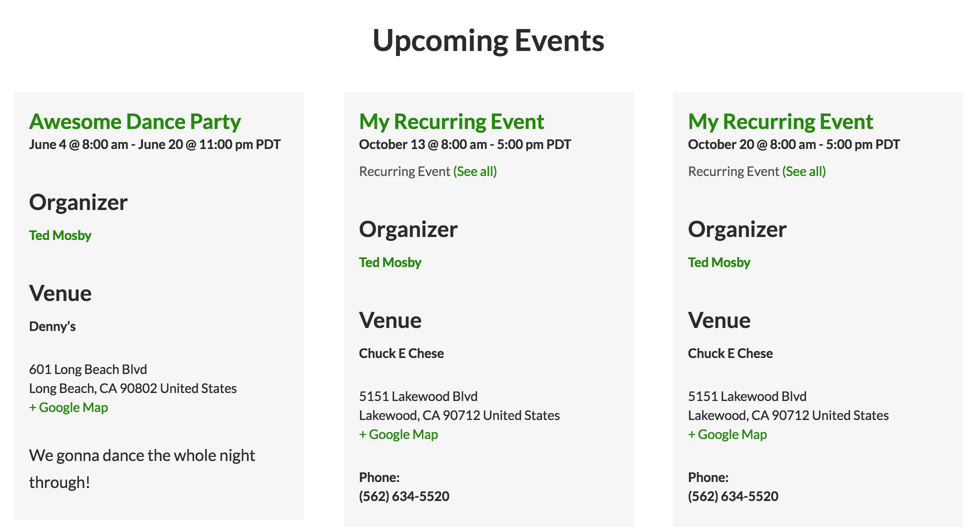Click the phone number in October 20 event
The height and width of the screenshot is (527, 980).
733,496
